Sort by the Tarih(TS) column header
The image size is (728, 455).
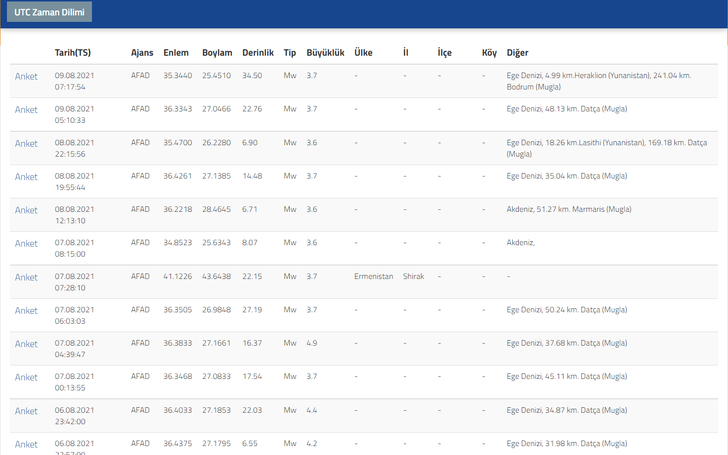(73, 52)
